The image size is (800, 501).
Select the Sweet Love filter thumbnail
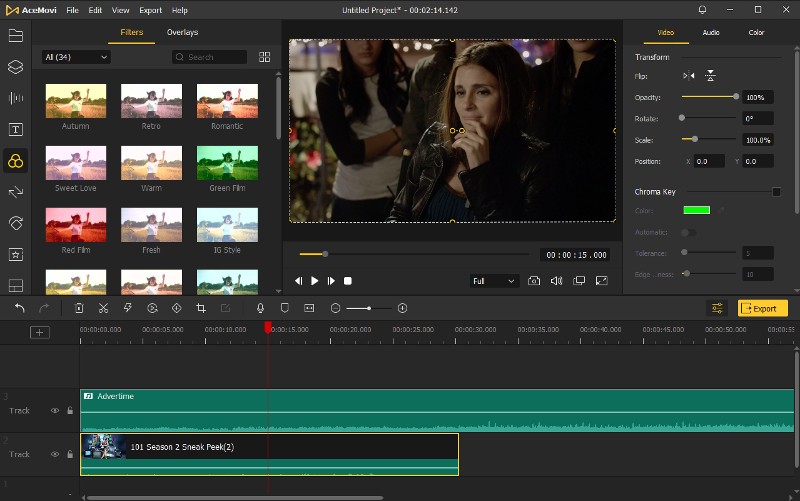[76, 163]
